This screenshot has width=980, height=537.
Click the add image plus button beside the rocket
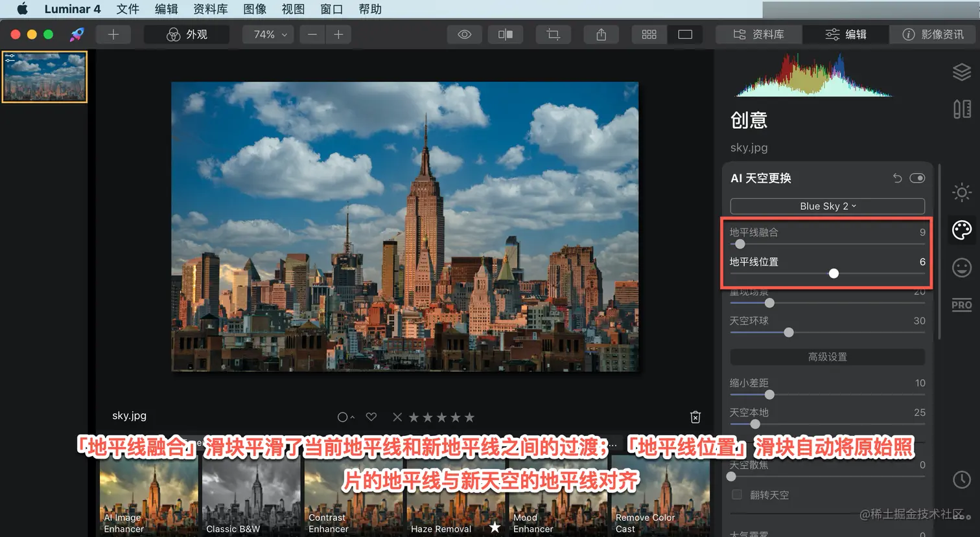pyautogui.click(x=113, y=34)
